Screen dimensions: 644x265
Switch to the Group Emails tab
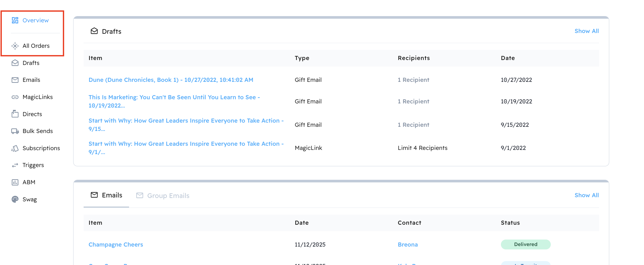(163, 196)
